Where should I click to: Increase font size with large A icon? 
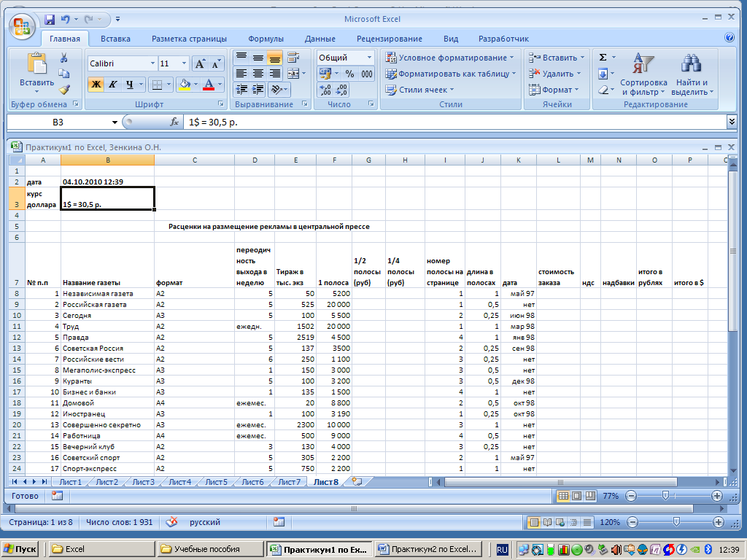[x=200, y=64]
